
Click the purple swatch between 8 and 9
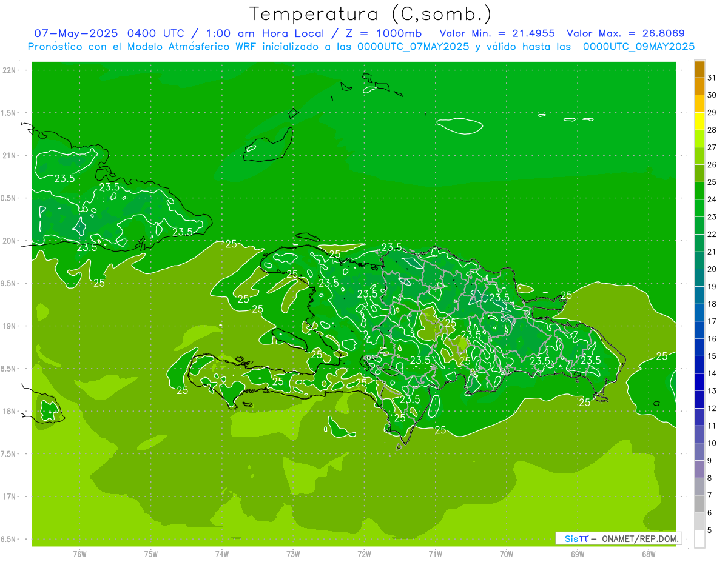click(x=699, y=469)
